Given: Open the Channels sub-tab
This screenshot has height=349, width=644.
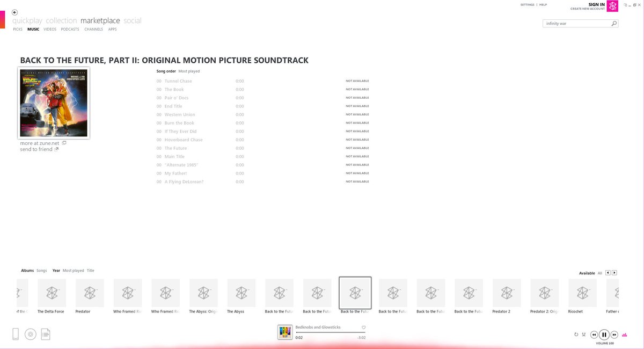Looking at the screenshot, I should (93, 30).
